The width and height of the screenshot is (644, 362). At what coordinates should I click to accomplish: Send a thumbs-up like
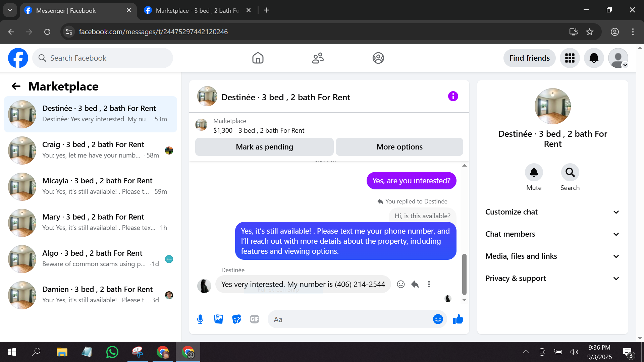point(458,319)
